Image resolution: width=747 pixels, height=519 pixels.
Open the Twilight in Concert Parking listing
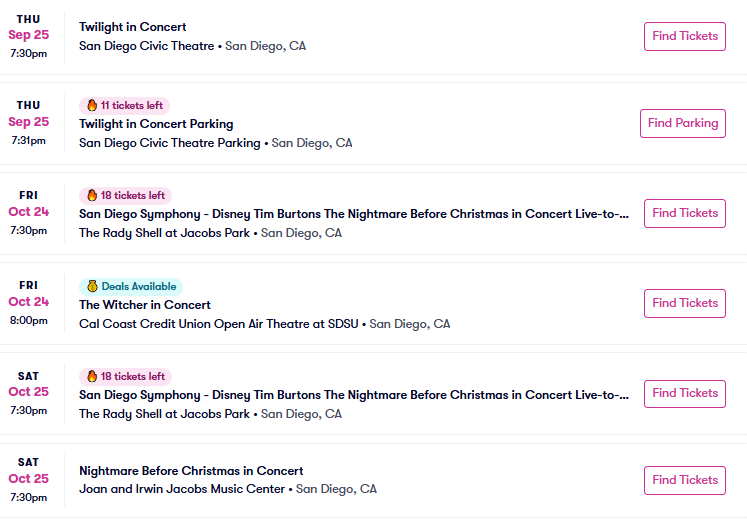(x=156, y=124)
